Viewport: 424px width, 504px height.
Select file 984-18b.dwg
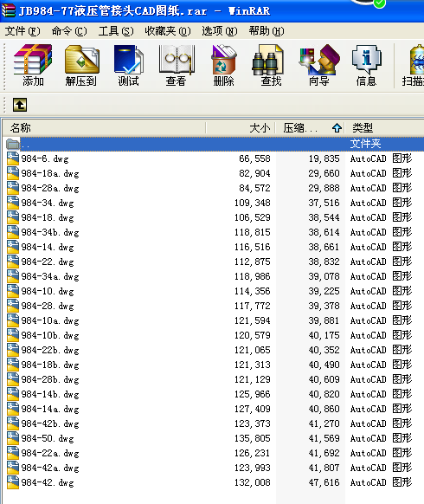(x=50, y=365)
